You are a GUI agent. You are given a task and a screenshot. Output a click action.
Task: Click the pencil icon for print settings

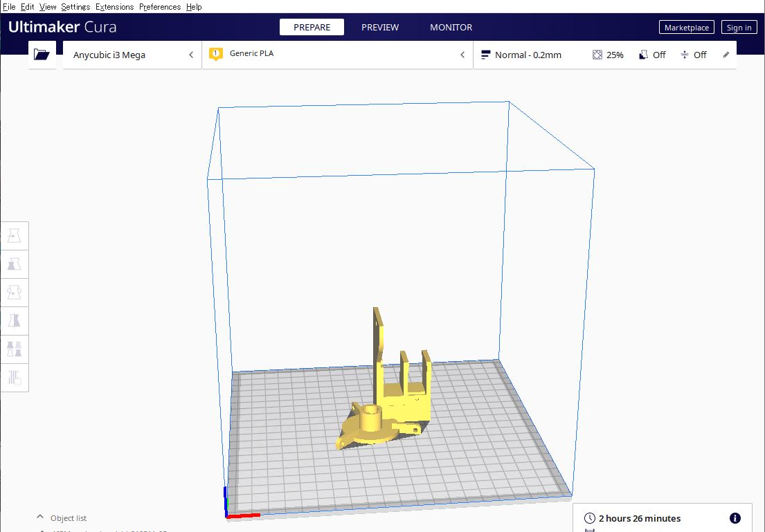[x=726, y=55]
